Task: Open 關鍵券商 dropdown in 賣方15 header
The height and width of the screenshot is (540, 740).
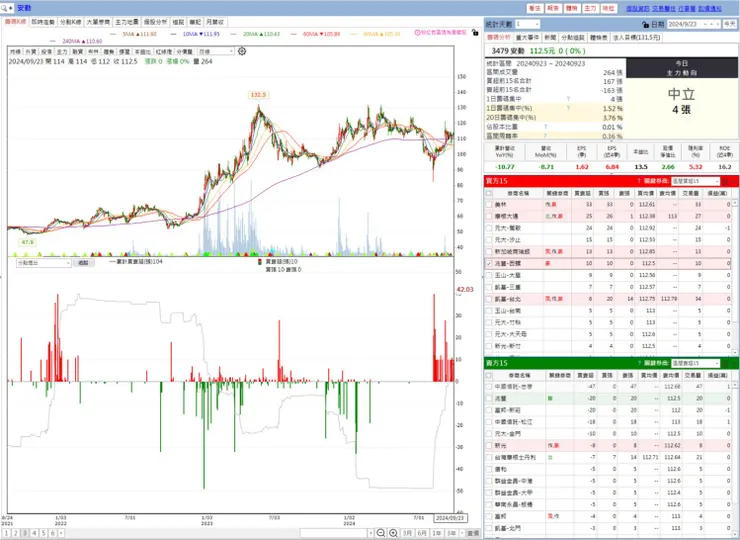Action: click(x=695, y=363)
